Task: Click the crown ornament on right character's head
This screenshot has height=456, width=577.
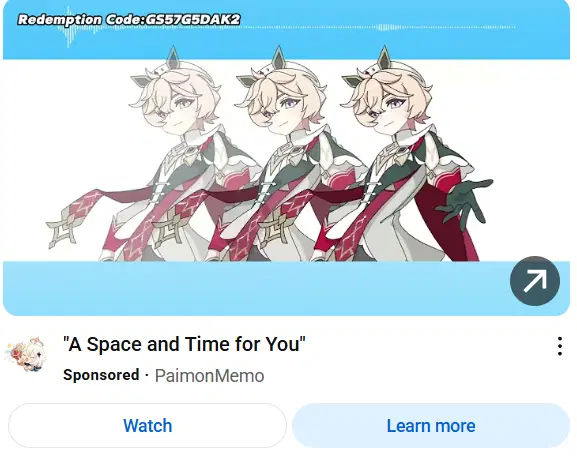Action: [384, 59]
